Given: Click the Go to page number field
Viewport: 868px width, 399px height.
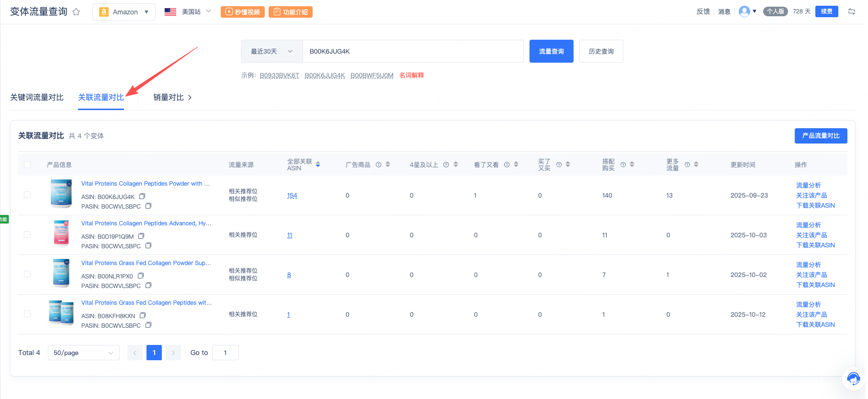Looking at the screenshot, I should [x=225, y=353].
